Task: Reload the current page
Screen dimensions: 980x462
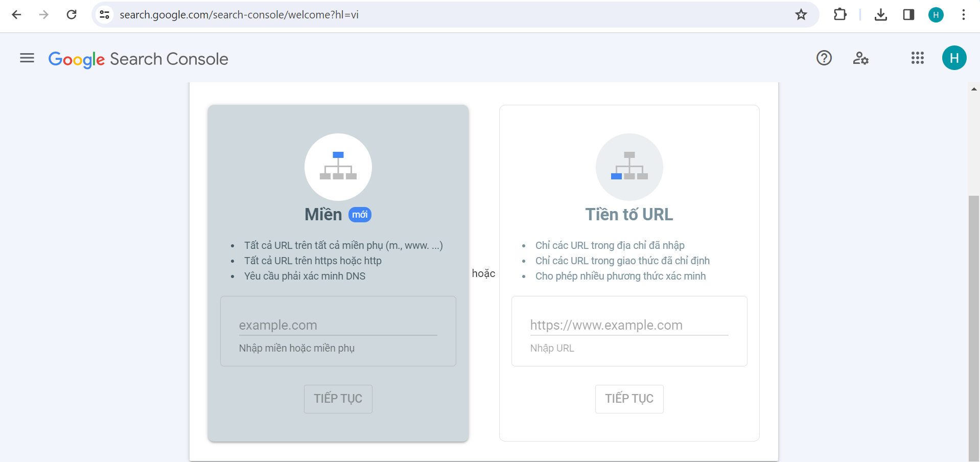Action: click(x=72, y=15)
